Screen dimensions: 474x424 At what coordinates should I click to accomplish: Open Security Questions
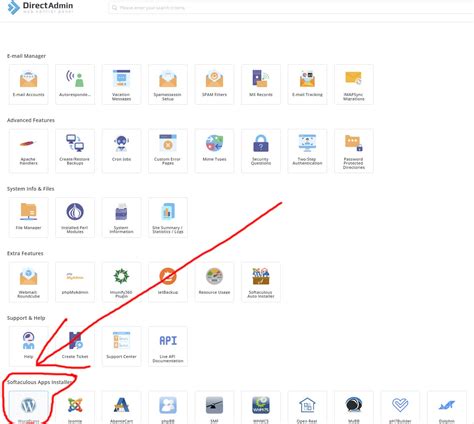point(261,151)
